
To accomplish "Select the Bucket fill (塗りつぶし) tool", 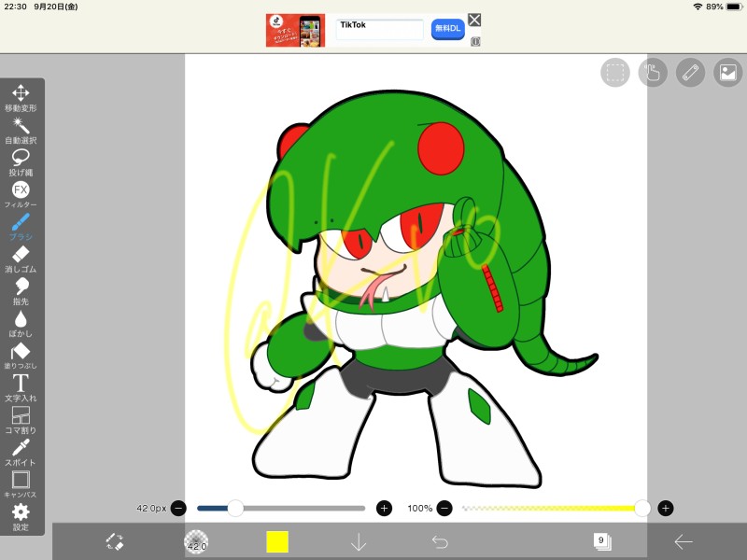I will coord(21,356).
